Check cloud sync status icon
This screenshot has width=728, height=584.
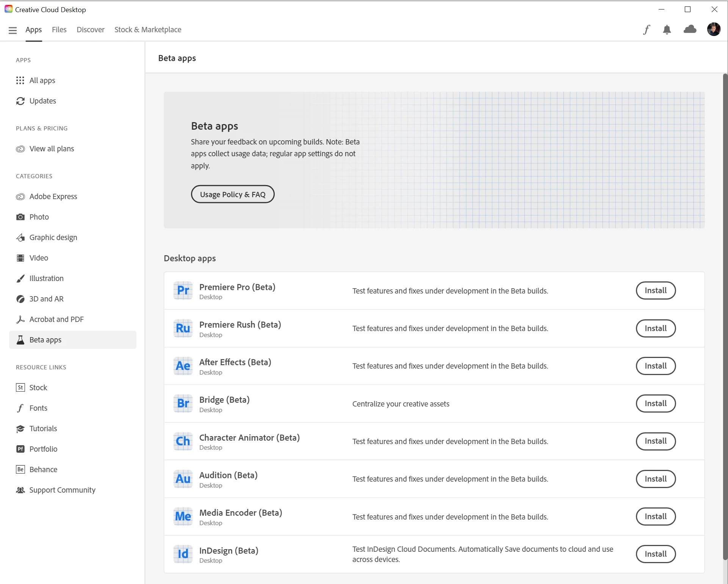tap(690, 29)
